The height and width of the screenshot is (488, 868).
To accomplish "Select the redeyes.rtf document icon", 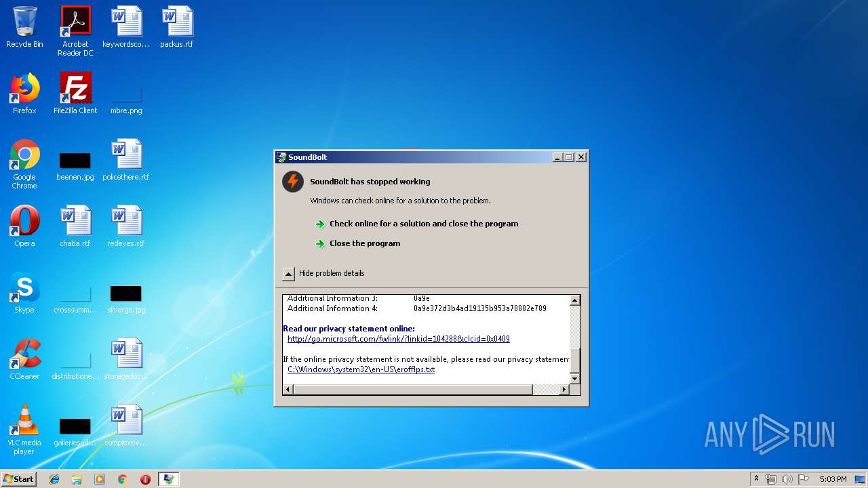I will point(126,226).
